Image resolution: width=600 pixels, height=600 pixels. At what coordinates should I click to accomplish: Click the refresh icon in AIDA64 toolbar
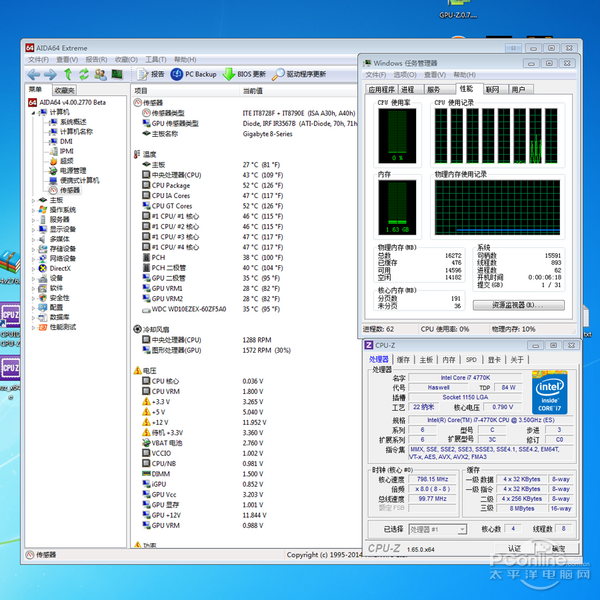84,74
